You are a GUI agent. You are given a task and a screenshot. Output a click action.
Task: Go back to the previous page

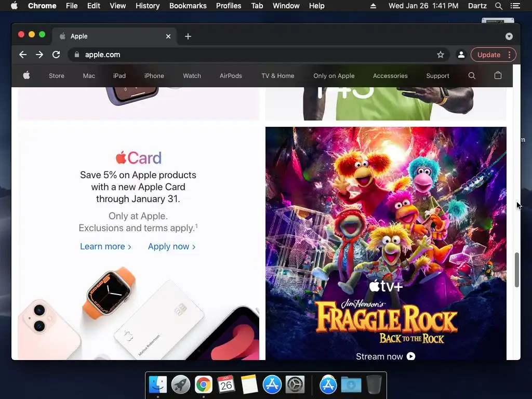[23, 55]
